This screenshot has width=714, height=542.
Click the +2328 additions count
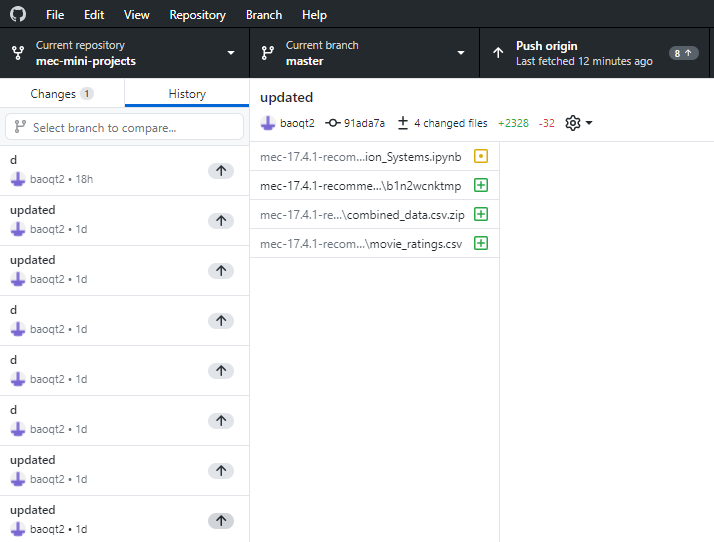[513, 123]
